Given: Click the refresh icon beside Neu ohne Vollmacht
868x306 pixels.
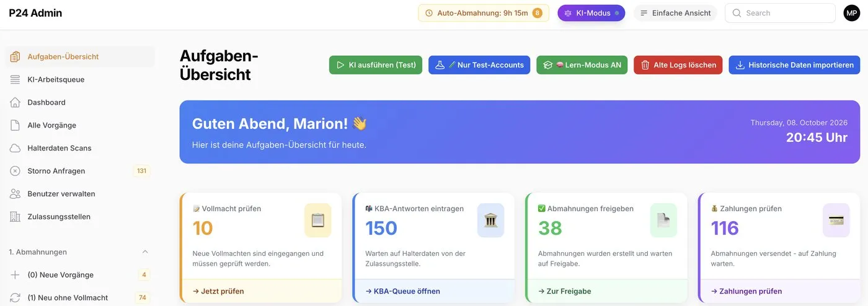Looking at the screenshot, I should pyautogui.click(x=15, y=298).
